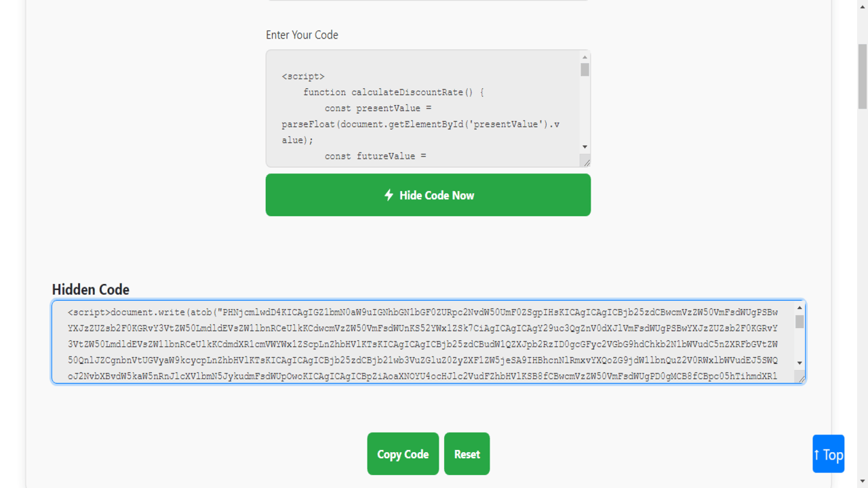
Task: Click scrollbar thumb in Hidden Code box
Action: coord(800,322)
